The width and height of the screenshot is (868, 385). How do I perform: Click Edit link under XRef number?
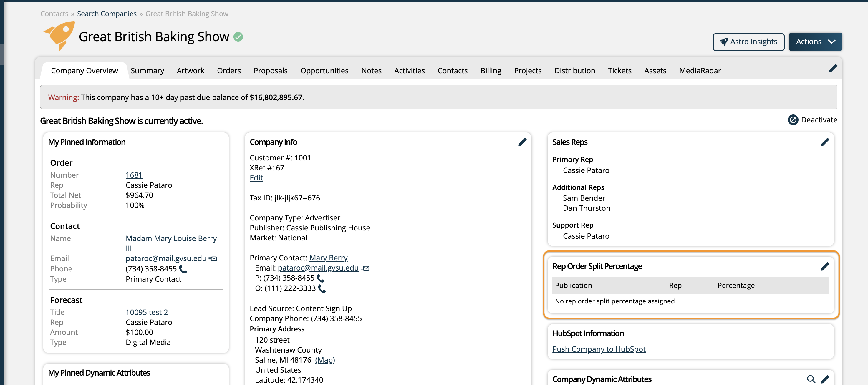point(256,178)
